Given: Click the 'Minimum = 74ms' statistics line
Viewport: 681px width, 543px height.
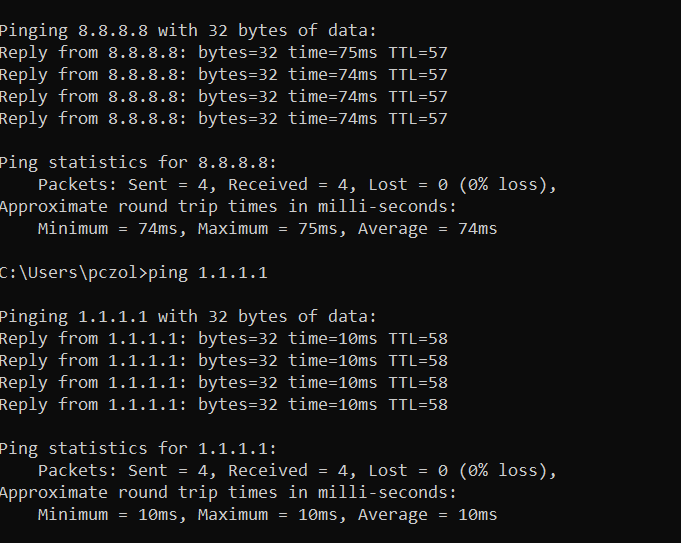Looking at the screenshot, I should pyautogui.click(x=267, y=229).
